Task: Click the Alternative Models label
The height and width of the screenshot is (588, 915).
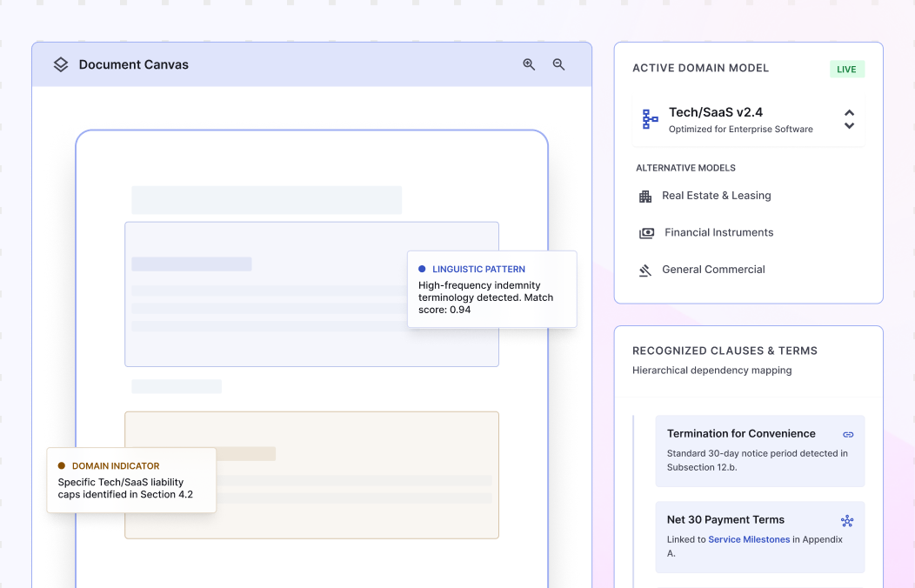Action: [685, 168]
